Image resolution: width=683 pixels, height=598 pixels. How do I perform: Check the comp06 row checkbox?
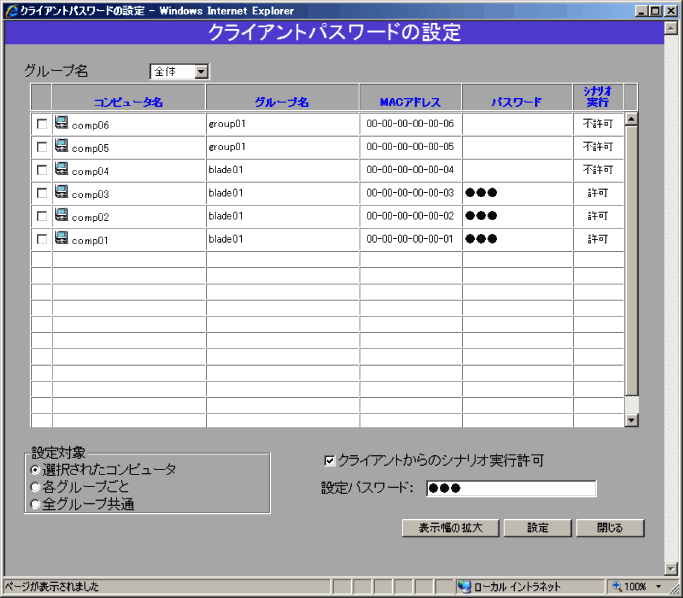coord(42,124)
